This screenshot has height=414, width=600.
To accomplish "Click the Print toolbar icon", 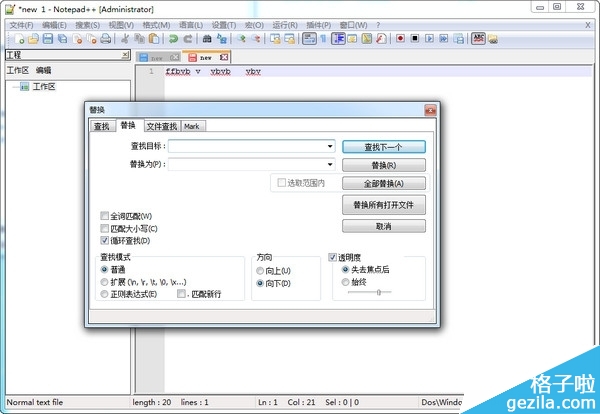I will [x=106, y=39].
